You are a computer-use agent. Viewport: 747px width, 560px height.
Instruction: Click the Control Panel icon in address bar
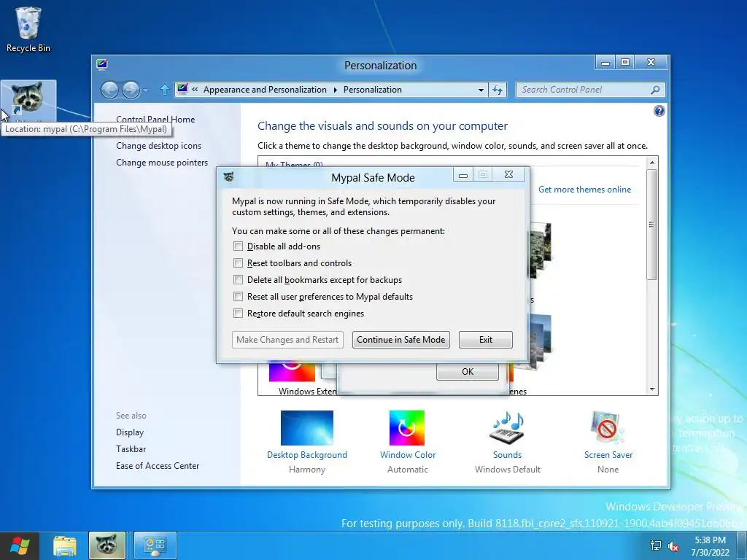[182, 89]
